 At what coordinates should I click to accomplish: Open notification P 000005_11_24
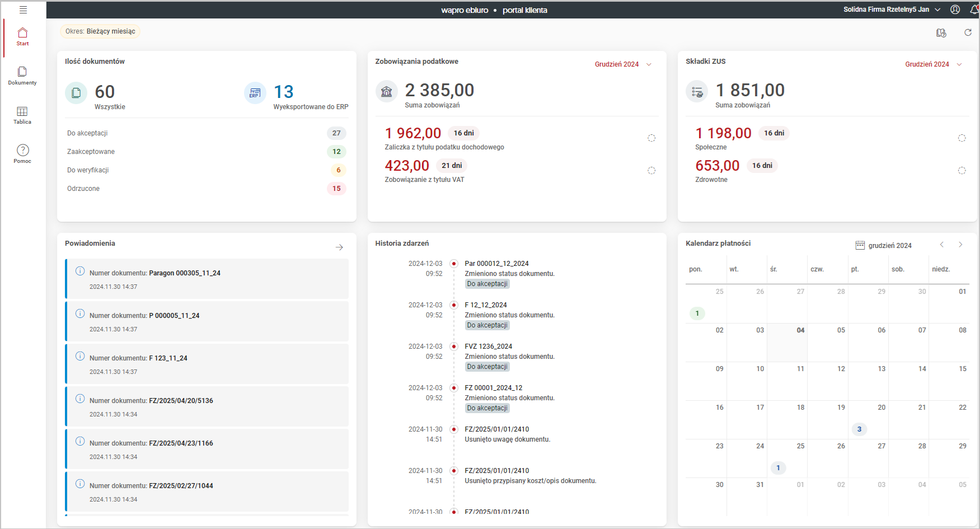click(207, 321)
